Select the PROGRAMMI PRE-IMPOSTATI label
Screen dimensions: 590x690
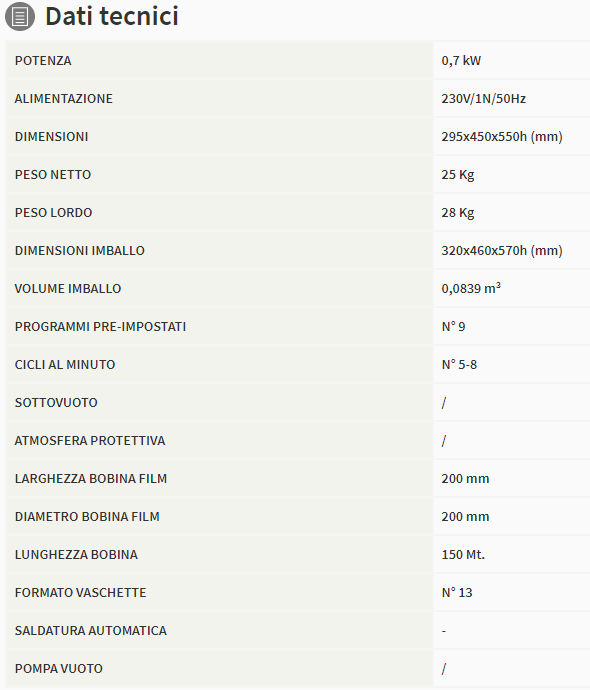[100, 327]
